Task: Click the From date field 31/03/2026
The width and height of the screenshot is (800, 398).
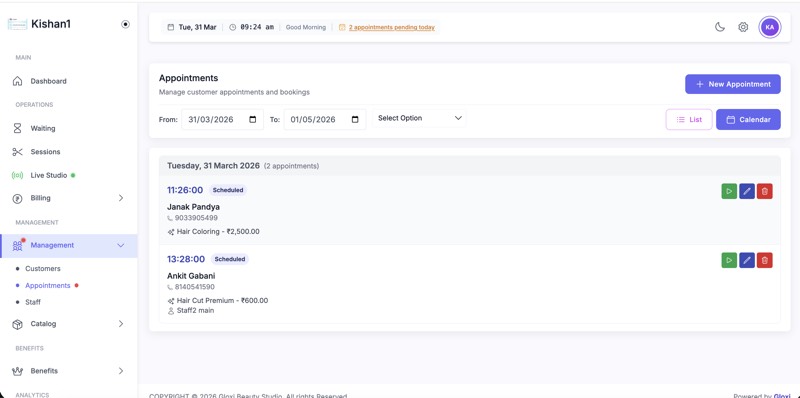Action: click(222, 119)
